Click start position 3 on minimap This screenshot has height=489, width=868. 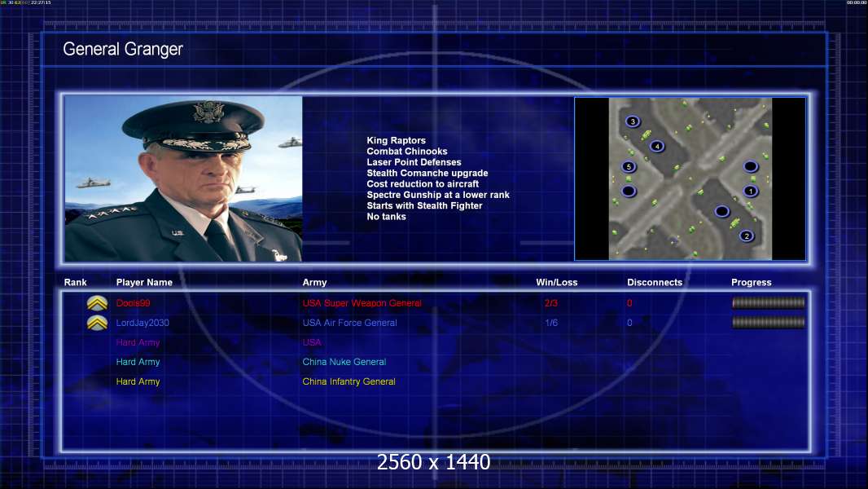point(633,121)
